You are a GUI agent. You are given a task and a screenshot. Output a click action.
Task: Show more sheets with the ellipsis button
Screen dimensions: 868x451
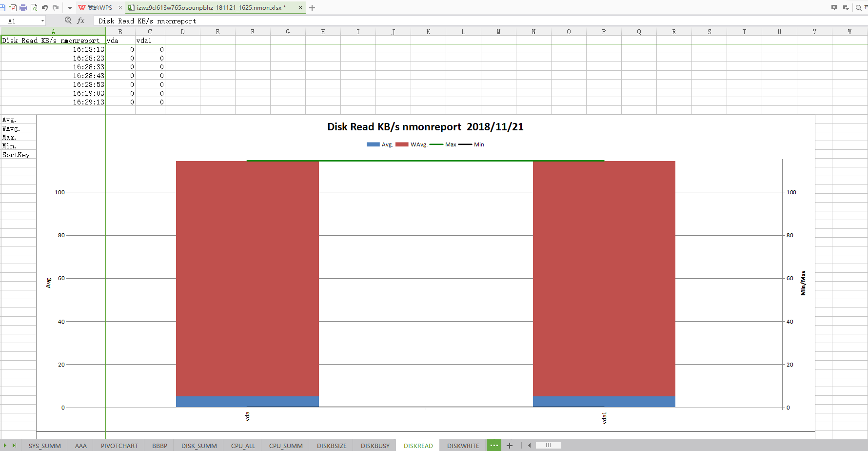[x=494, y=445]
